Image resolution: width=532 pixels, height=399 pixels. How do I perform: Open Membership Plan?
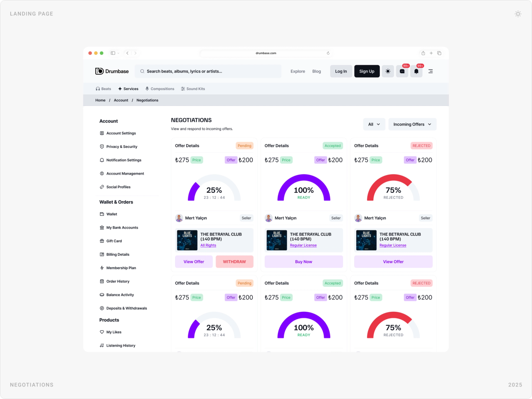tap(118, 268)
